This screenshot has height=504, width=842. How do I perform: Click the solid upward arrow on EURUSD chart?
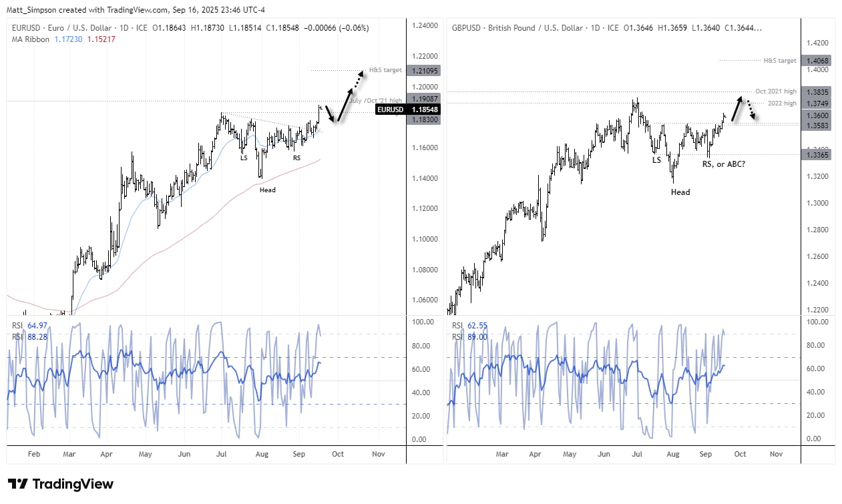(x=346, y=101)
